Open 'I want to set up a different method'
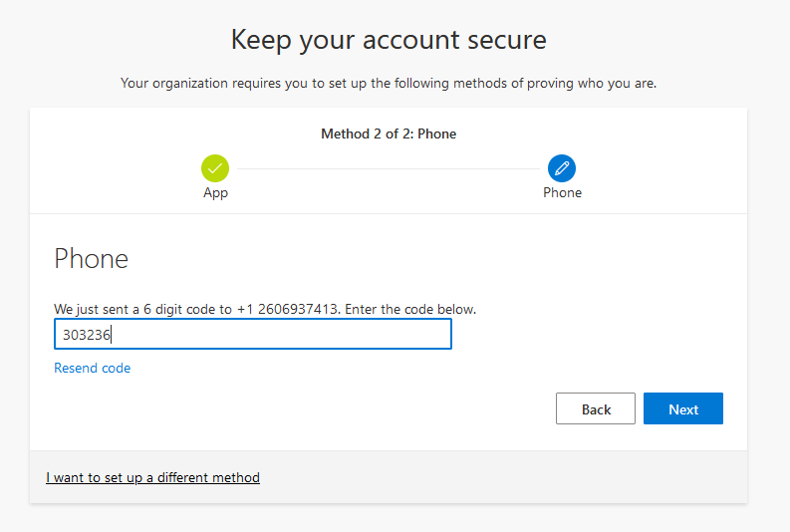Image resolution: width=790 pixels, height=532 pixels. coord(152,477)
